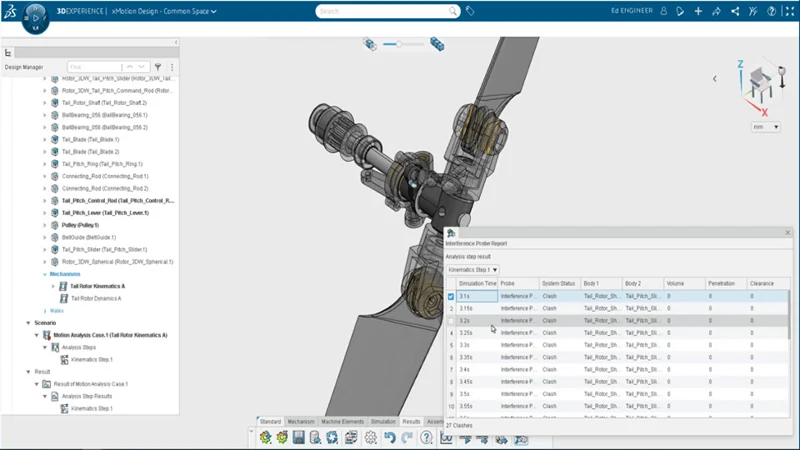Screen dimensions: 800x450
Task: Toggle the checkbox on row 1
Action: (x=452, y=296)
